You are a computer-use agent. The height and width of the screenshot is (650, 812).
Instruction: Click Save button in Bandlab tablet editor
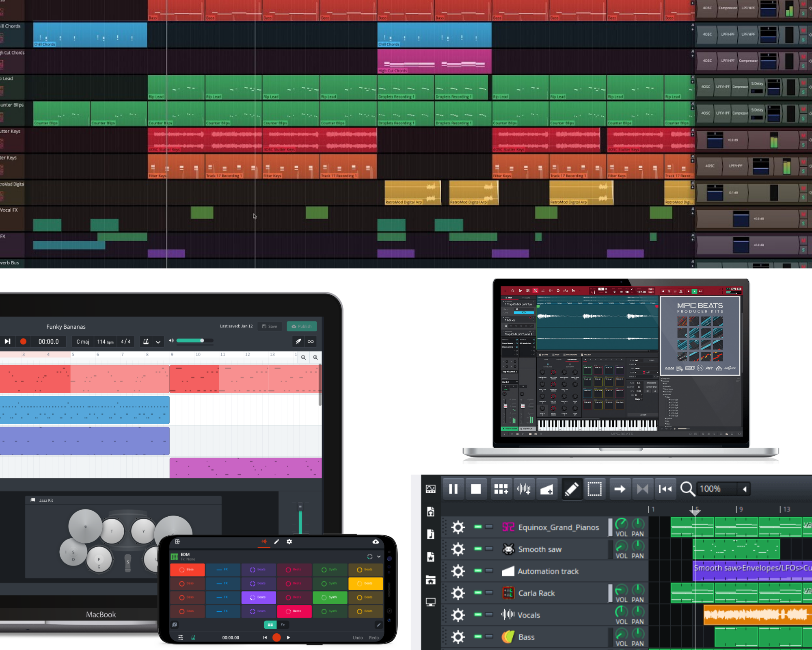click(x=271, y=326)
